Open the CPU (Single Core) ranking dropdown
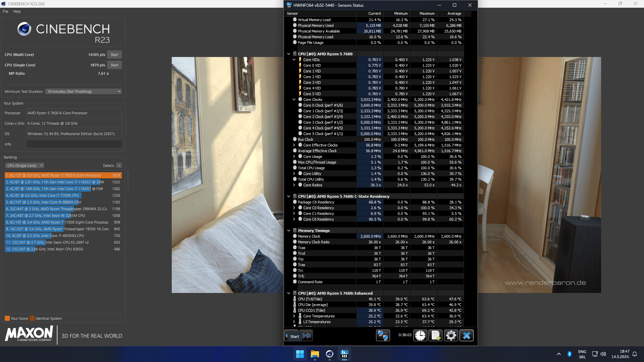The width and height of the screenshot is (644, 362). pos(24,166)
